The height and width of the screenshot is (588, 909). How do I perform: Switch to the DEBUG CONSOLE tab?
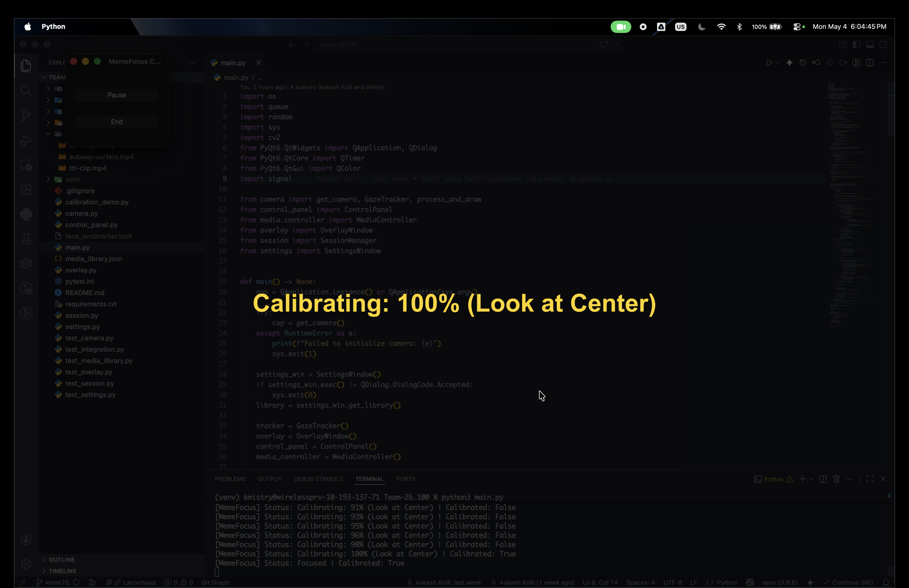pyautogui.click(x=318, y=479)
